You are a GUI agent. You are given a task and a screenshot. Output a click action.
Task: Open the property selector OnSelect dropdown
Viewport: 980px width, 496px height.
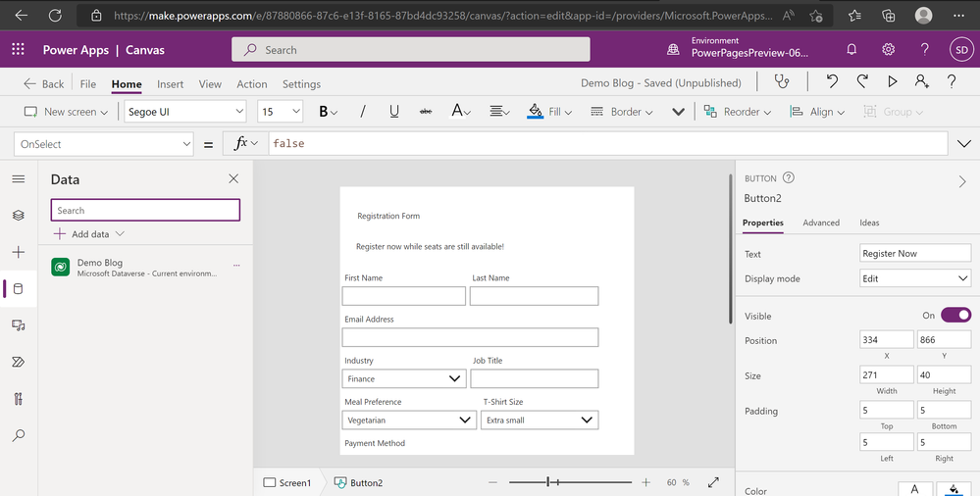click(x=103, y=144)
